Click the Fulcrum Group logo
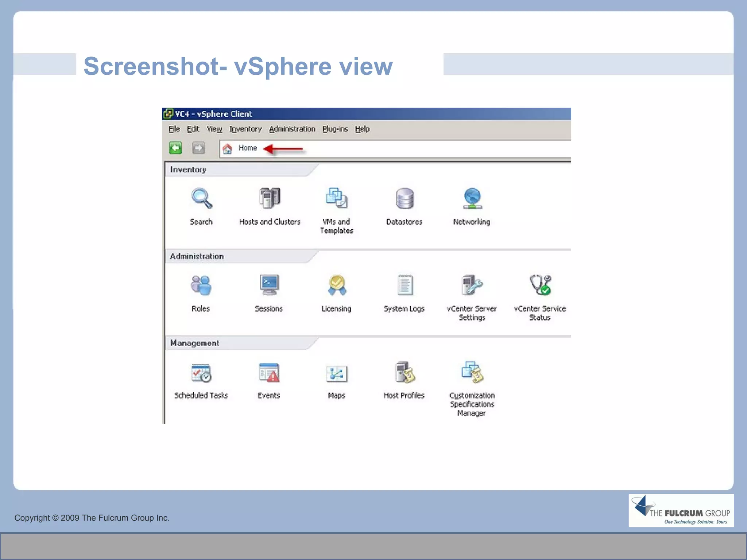The image size is (747, 560). pos(681,510)
